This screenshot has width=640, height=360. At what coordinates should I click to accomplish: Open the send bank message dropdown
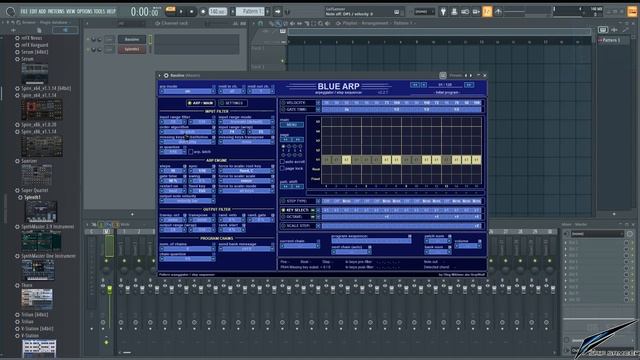[246, 249]
